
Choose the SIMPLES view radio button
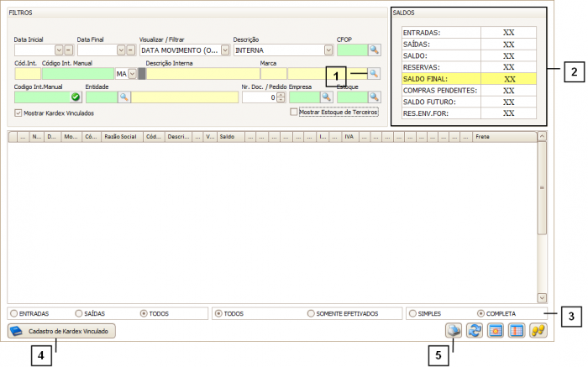point(412,313)
